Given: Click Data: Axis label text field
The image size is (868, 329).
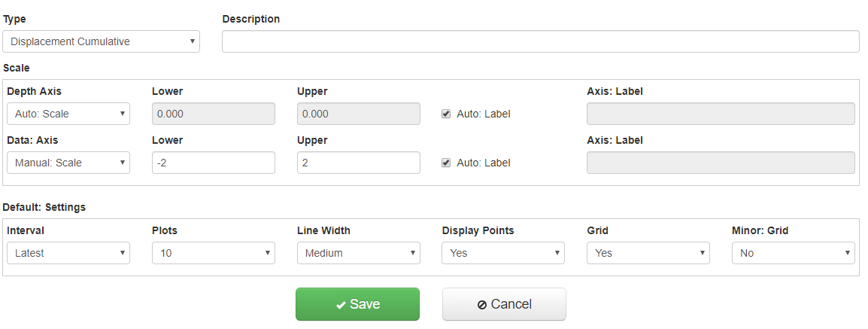Looking at the screenshot, I should [x=721, y=163].
